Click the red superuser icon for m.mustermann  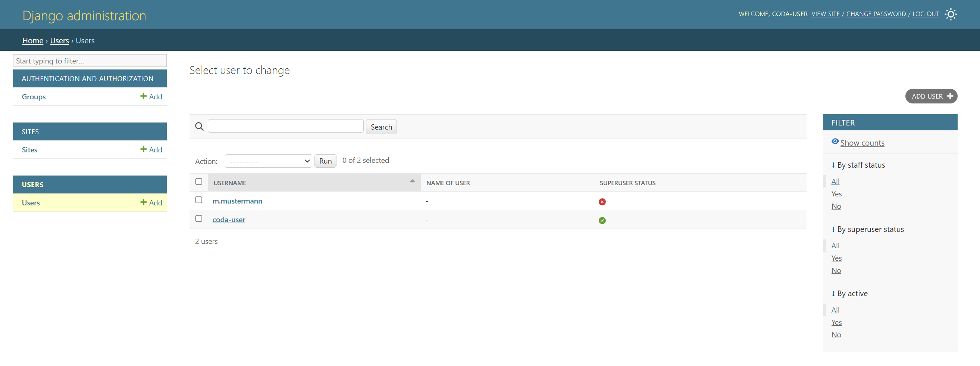tap(602, 201)
